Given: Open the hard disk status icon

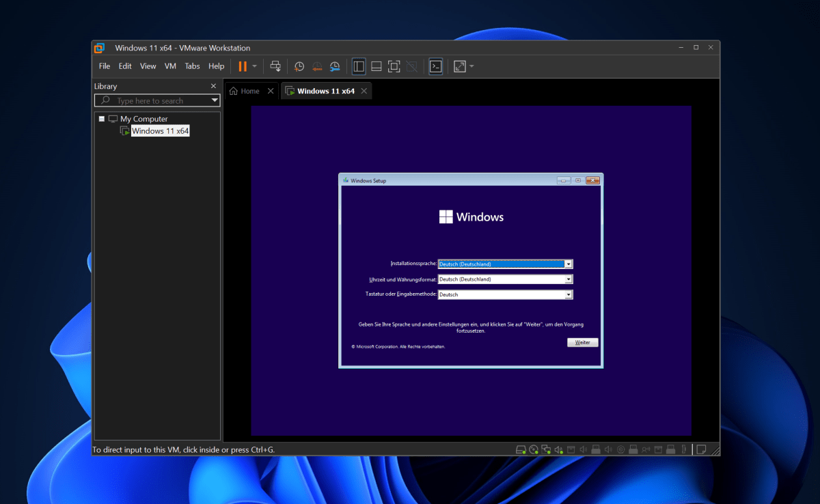Looking at the screenshot, I should pyautogui.click(x=521, y=449).
